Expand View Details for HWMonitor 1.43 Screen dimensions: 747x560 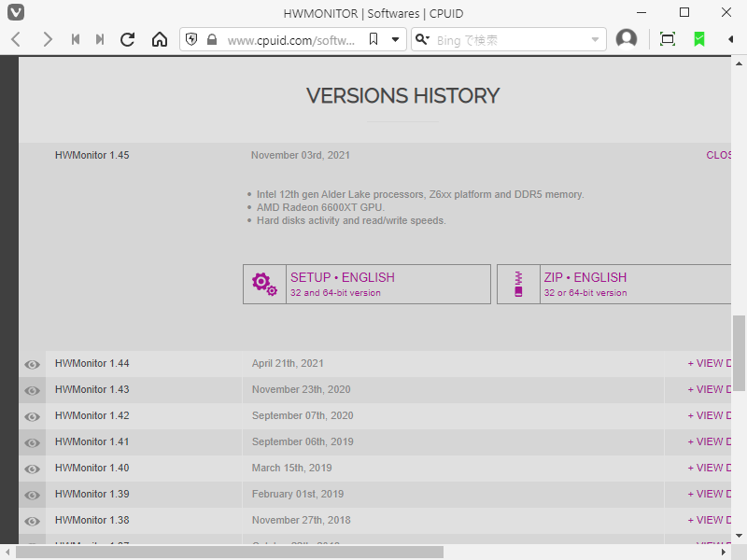[710, 389]
